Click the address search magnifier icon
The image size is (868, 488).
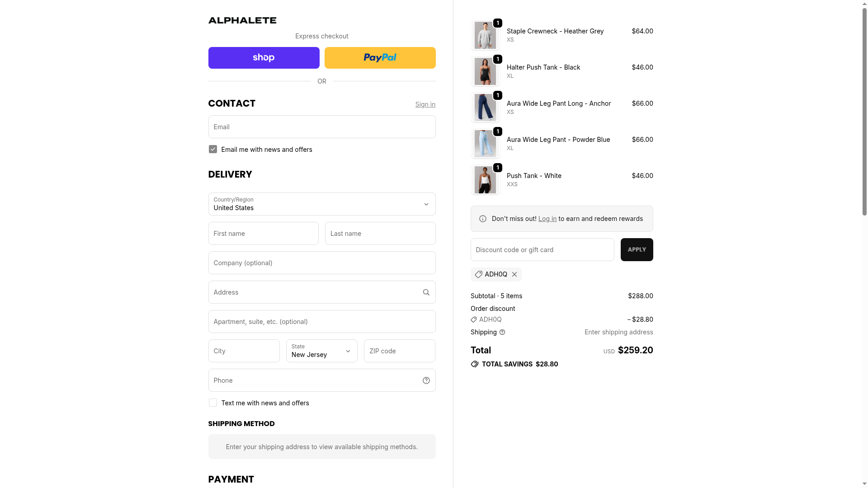(x=426, y=292)
